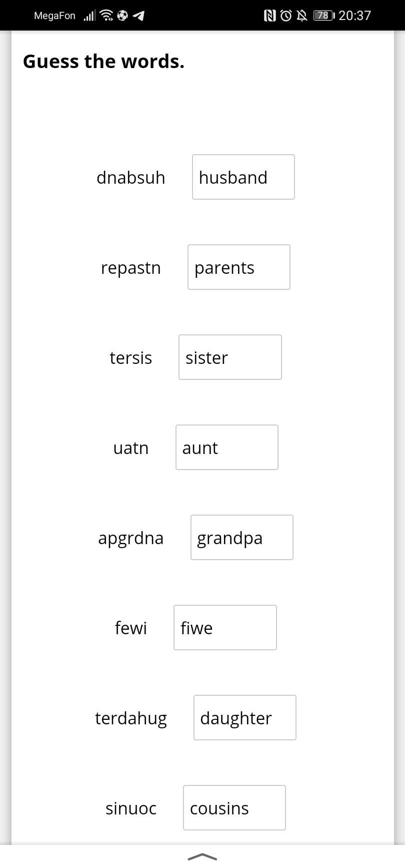The image size is (405, 868).
Task: Expand the bottom panel chevron
Action: click(x=202, y=857)
